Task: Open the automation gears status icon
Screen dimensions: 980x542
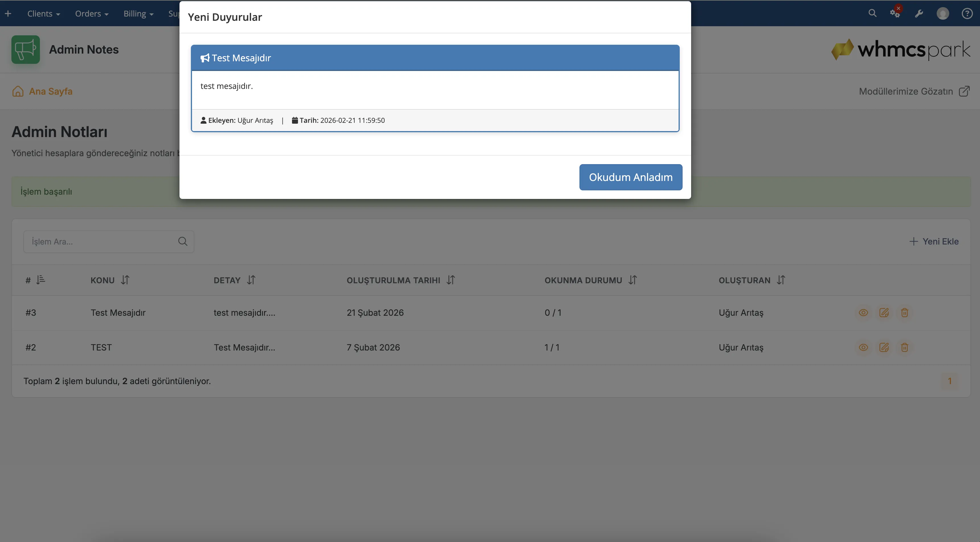Action: tap(896, 13)
